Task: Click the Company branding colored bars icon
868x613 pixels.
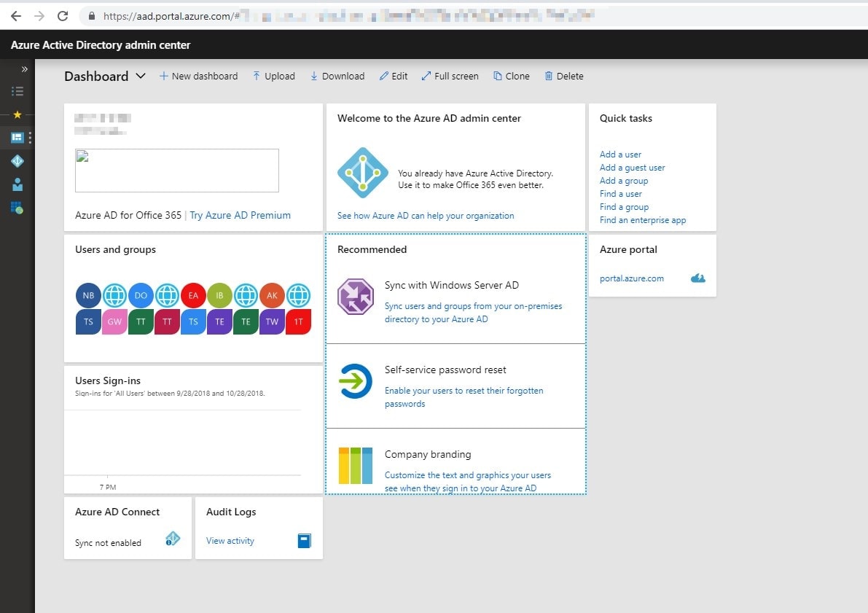Action: coord(356,466)
